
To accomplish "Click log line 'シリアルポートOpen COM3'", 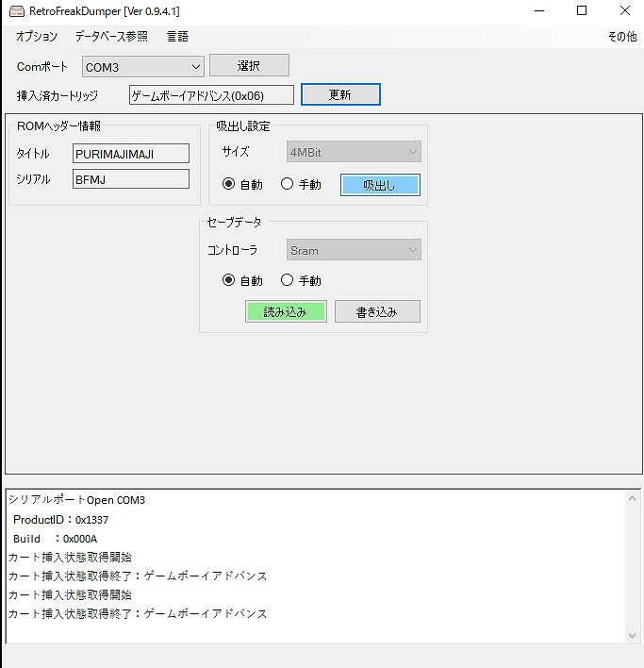I will (77, 500).
